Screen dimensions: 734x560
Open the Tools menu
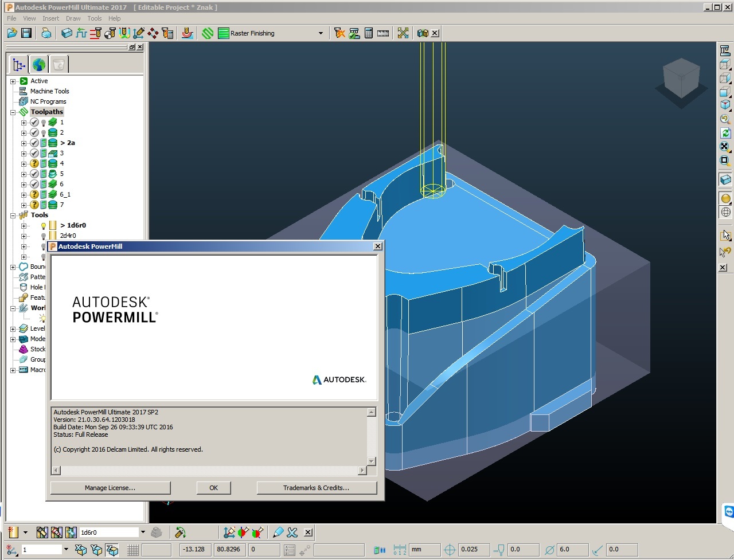[x=95, y=18]
